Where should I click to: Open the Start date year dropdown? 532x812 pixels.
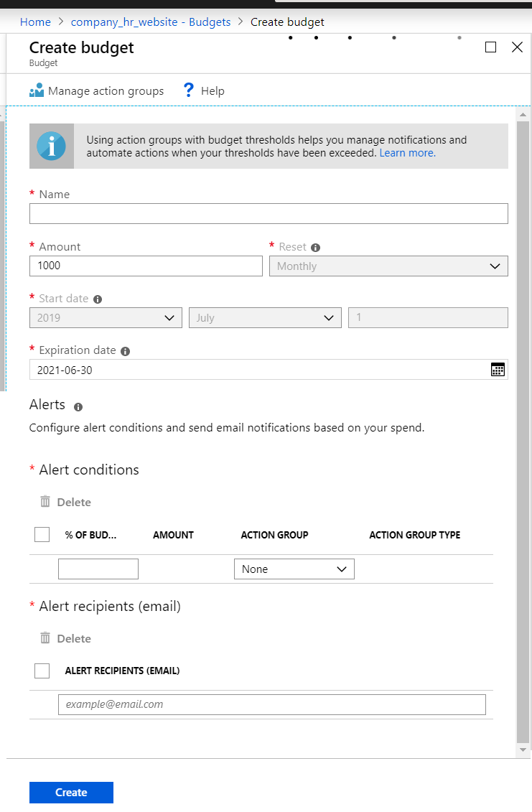pos(106,318)
